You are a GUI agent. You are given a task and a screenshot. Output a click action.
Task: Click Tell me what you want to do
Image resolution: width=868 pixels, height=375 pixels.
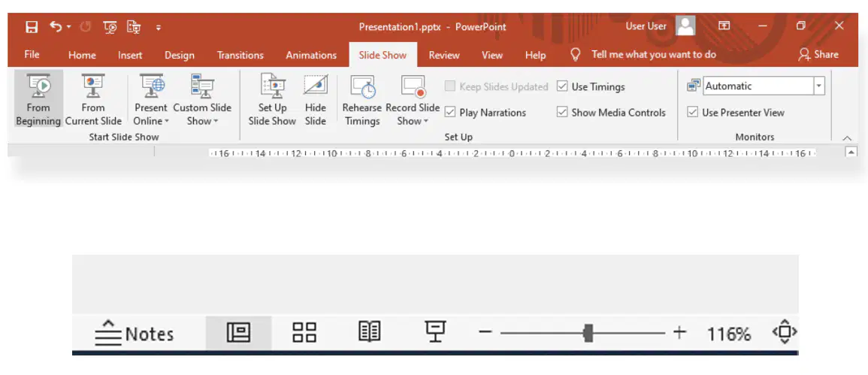click(x=654, y=54)
